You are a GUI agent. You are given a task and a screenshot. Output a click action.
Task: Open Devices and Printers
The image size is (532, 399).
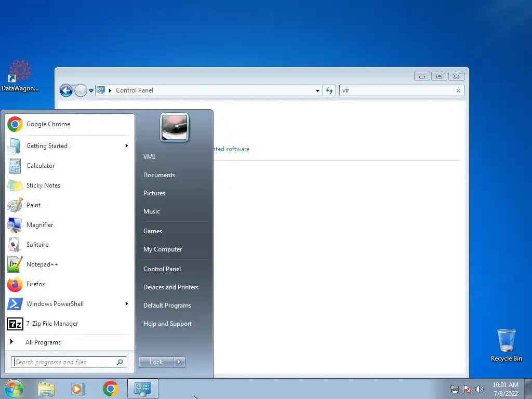click(x=170, y=287)
